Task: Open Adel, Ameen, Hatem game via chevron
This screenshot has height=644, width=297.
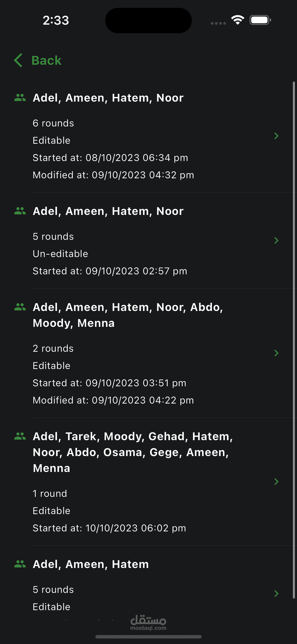Action: click(276, 594)
